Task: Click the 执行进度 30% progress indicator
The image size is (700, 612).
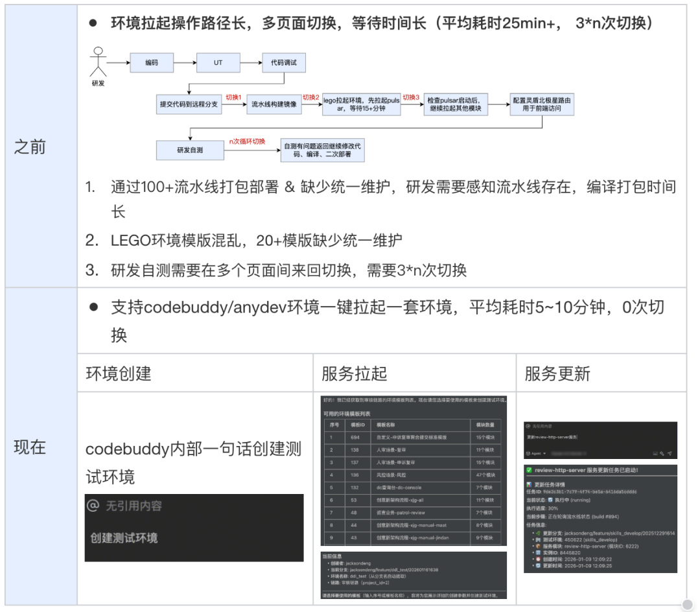Action: 553,508
